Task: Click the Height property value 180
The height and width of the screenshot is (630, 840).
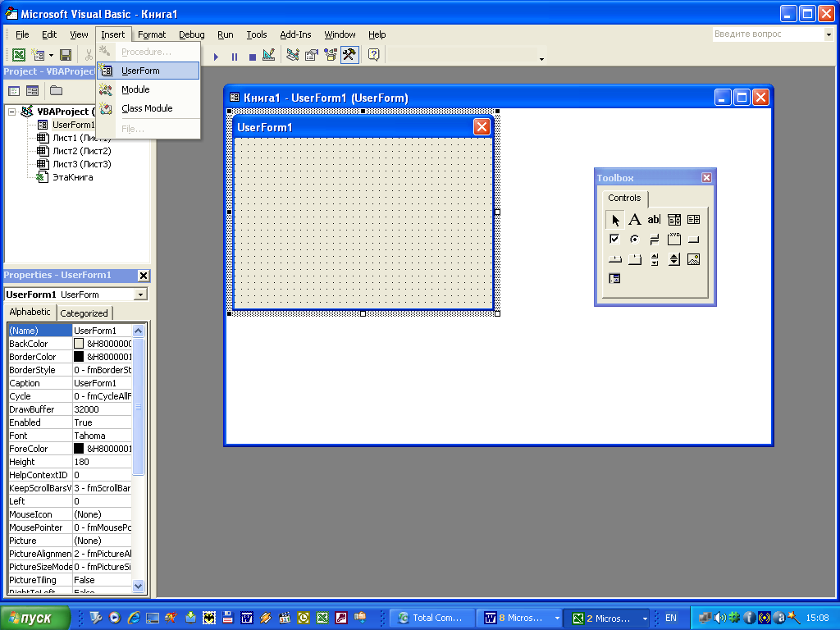Action: tap(102, 463)
